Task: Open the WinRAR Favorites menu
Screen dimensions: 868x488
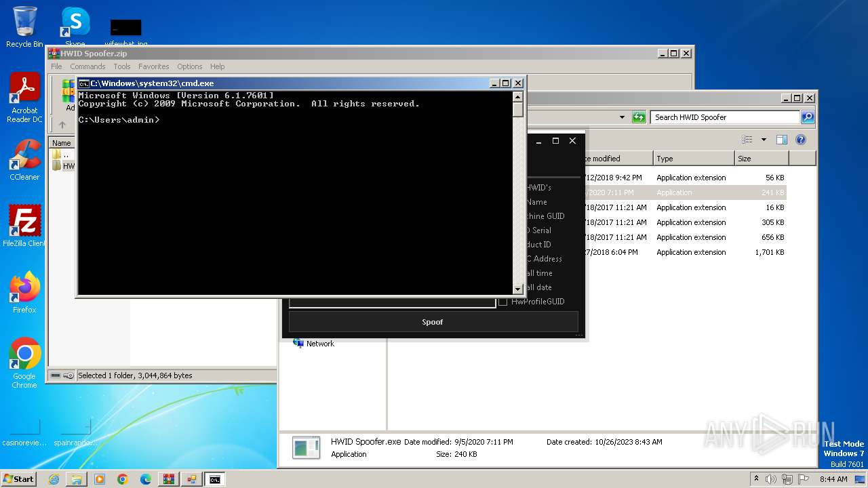Action: point(154,66)
